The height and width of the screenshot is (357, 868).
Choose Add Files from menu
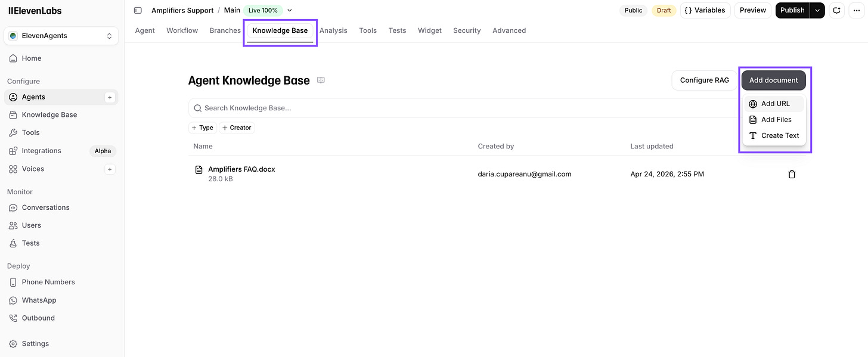[x=774, y=120]
